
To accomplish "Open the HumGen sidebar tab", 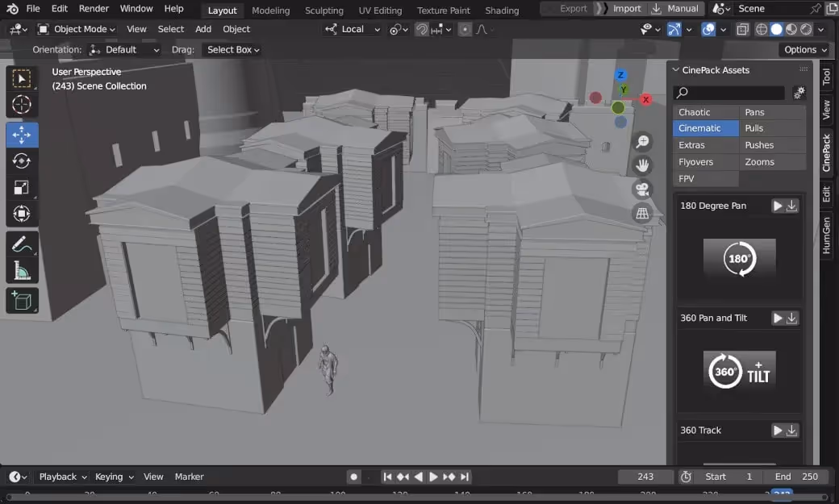I will 826,235.
